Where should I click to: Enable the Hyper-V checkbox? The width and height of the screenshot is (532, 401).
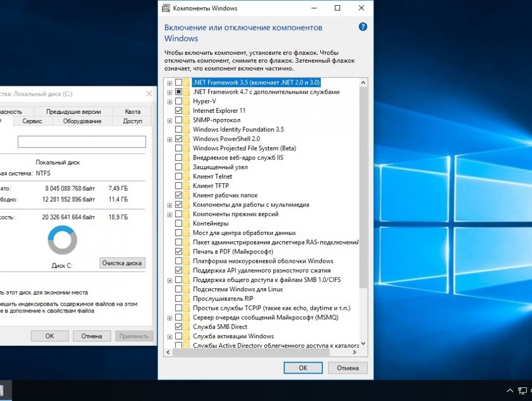point(179,101)
